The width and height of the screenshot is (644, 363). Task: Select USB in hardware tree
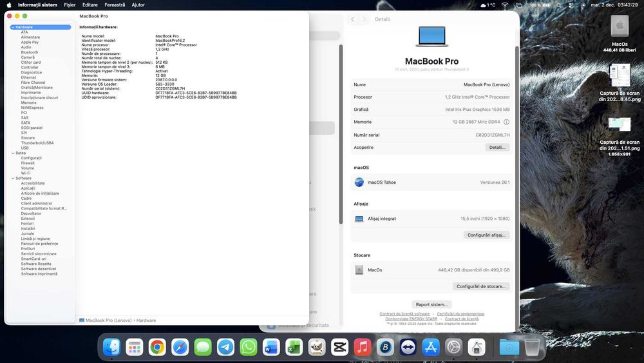[24, 148]
